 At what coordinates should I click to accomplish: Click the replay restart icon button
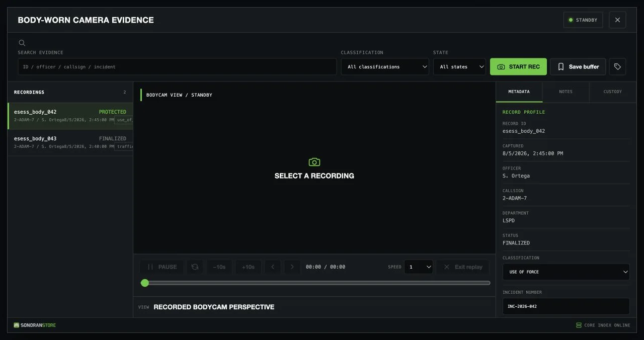(195, 267)
